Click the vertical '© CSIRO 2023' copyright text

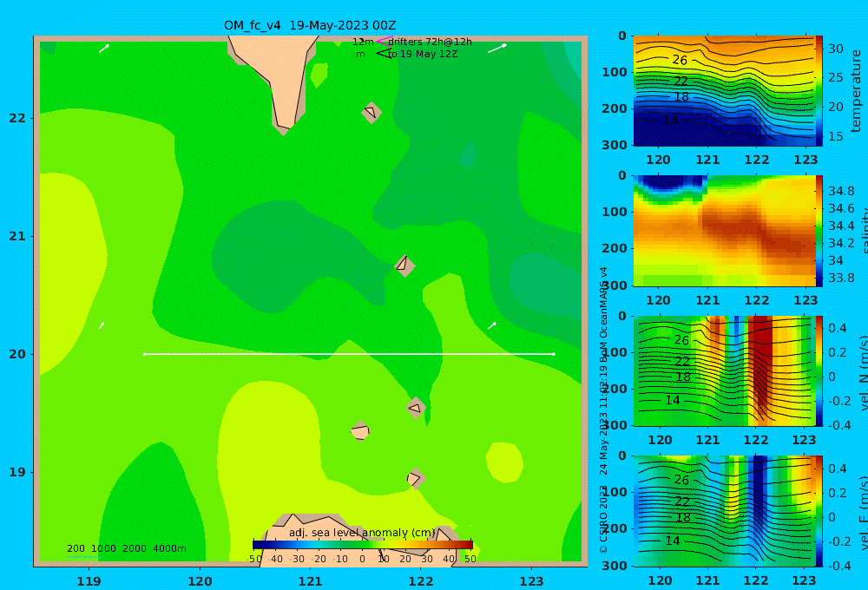pos(603,519)
